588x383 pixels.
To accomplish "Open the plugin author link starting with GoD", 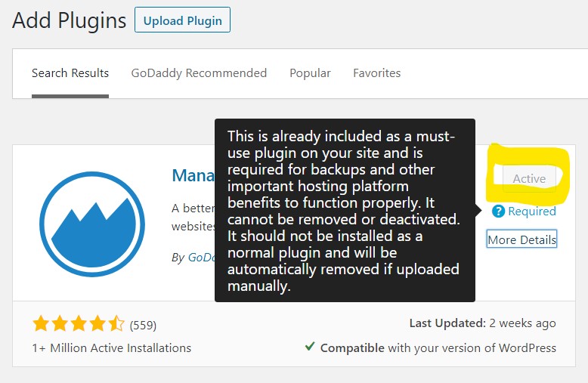I will [x=202, y=258].
